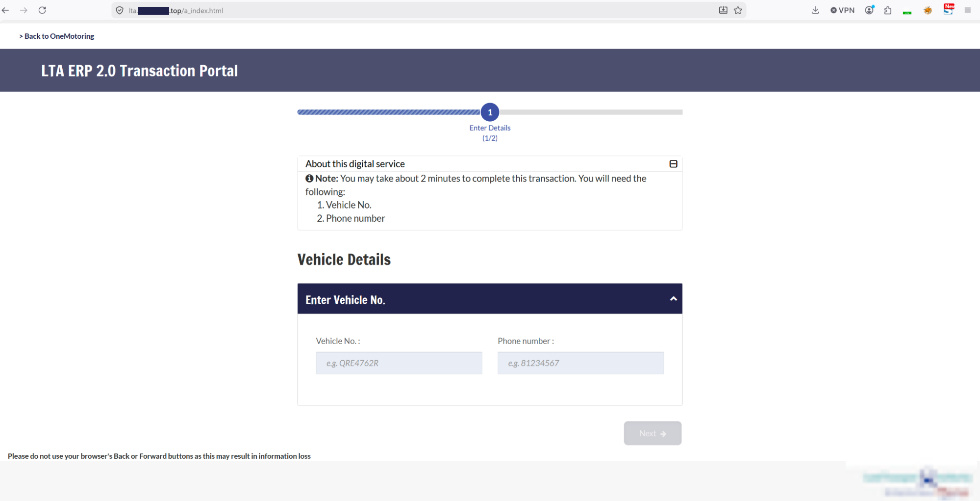Viewport: 980px width, 501px height.
Task: Save page to Pocket icon in address bar
Action: 723,10
